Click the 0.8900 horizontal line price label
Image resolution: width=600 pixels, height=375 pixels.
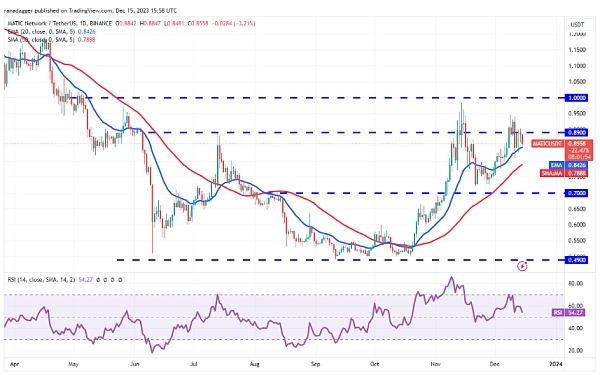click(x=577, y=132)
